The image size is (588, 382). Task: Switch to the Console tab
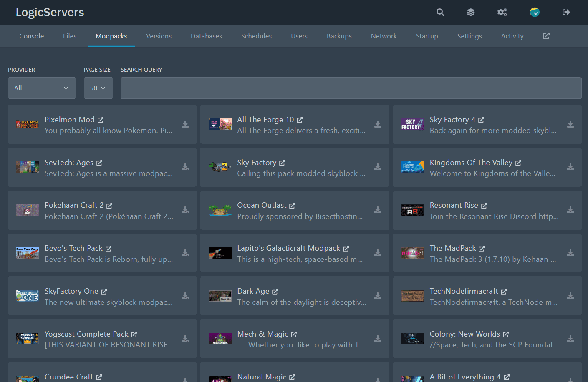point(32,36)
